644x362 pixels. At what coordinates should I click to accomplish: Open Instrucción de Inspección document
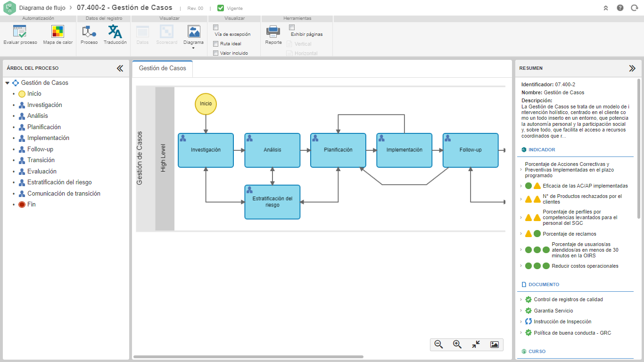[x=562, y=322]
